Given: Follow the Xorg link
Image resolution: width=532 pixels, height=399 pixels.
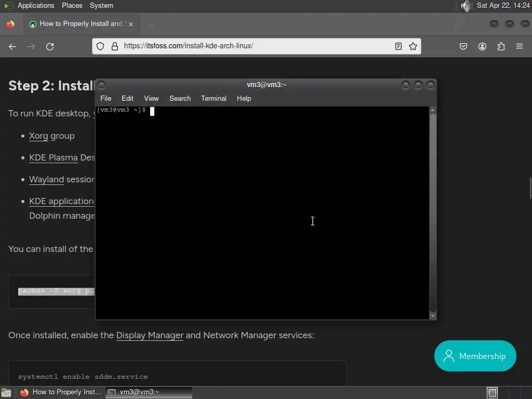Looking at the screenshot, I should click(38, 136).
